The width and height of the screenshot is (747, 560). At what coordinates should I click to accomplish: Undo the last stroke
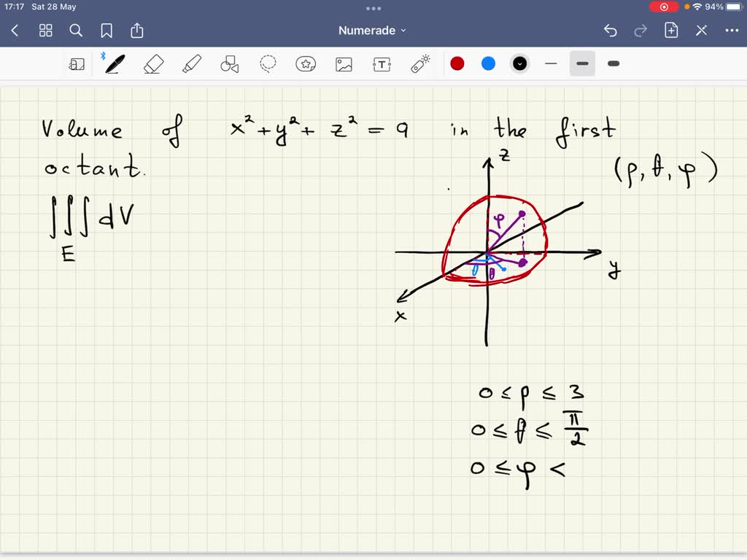coord(610,30)
